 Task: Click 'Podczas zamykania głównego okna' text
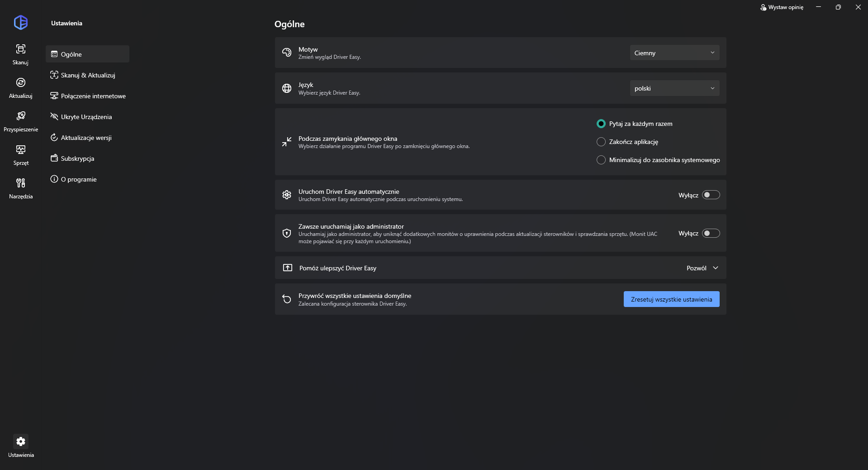(x=348, y=139)
